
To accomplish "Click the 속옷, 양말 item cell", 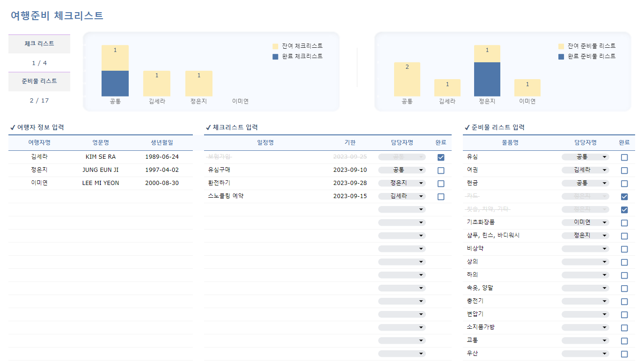I will click(510, 288).
